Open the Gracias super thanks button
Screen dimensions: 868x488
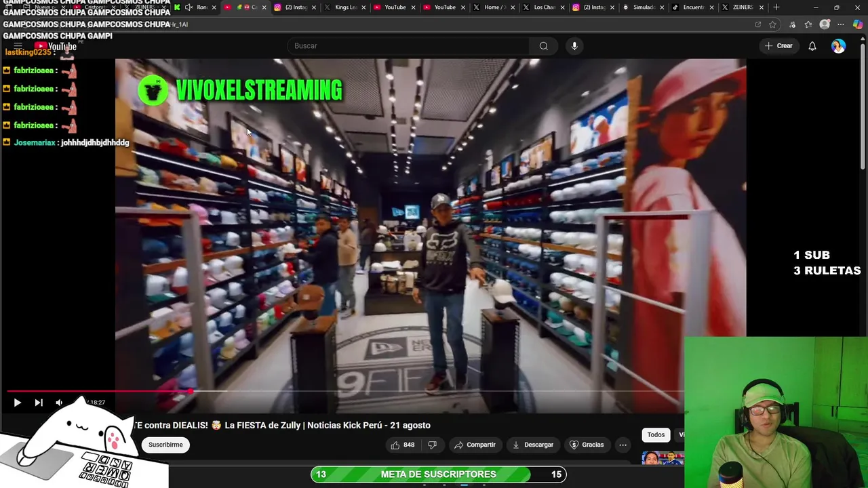[x=587, y=445]
